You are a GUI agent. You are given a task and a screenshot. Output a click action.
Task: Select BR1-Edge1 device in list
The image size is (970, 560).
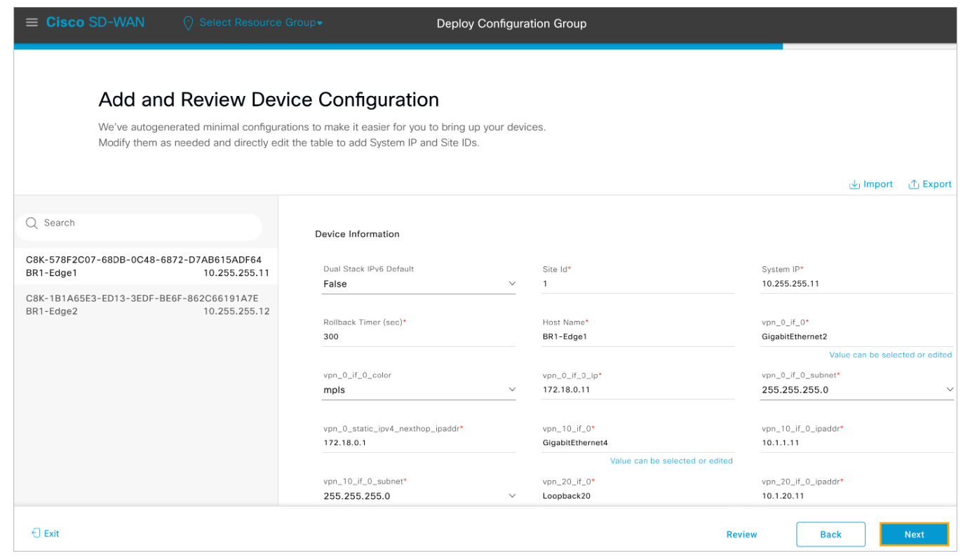pyautogui.click(x=147, y=266)
